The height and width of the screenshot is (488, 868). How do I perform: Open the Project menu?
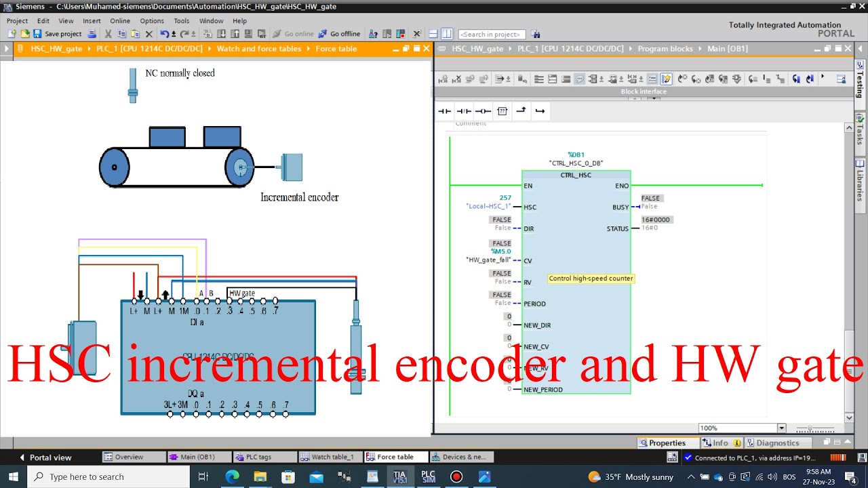[x=17, y=21]
